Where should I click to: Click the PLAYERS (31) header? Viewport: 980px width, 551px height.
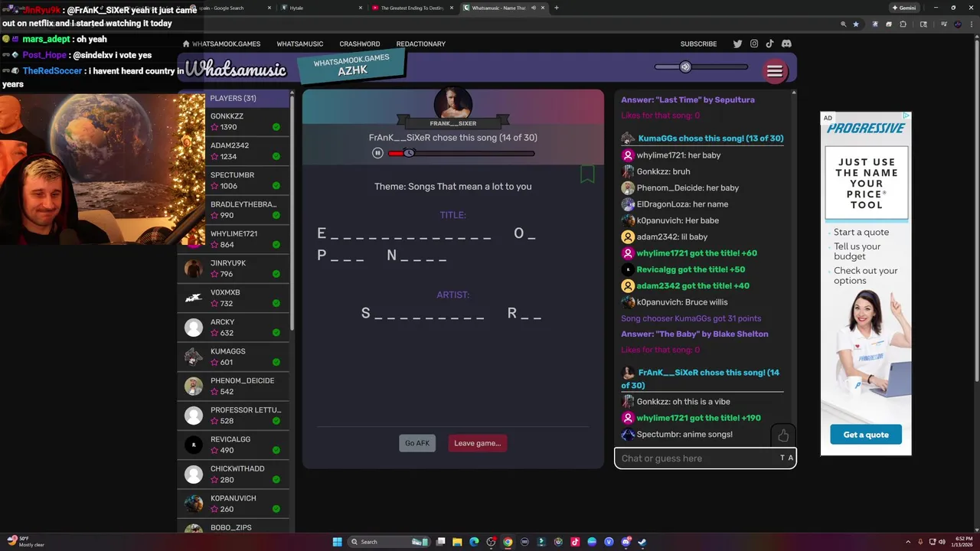pos(233,98)
